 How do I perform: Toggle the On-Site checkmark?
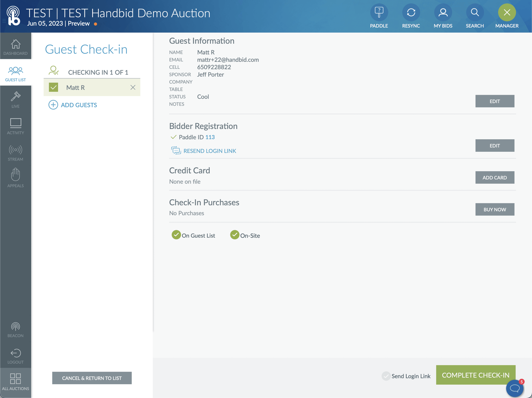pos(235,235)
